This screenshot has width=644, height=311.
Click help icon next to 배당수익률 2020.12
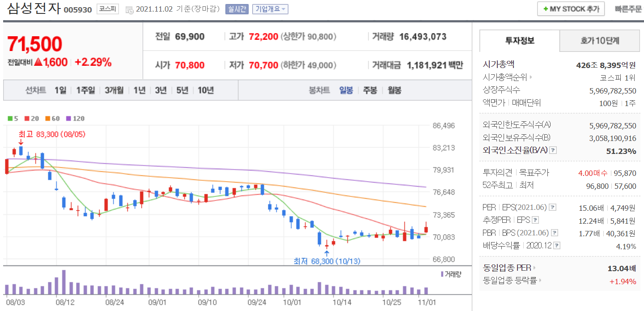click(557, 246)
